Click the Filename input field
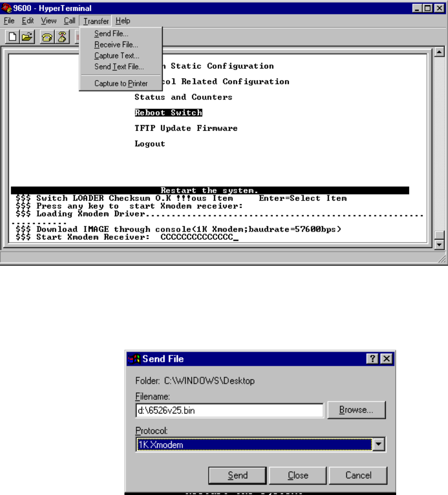 [229, 410]
